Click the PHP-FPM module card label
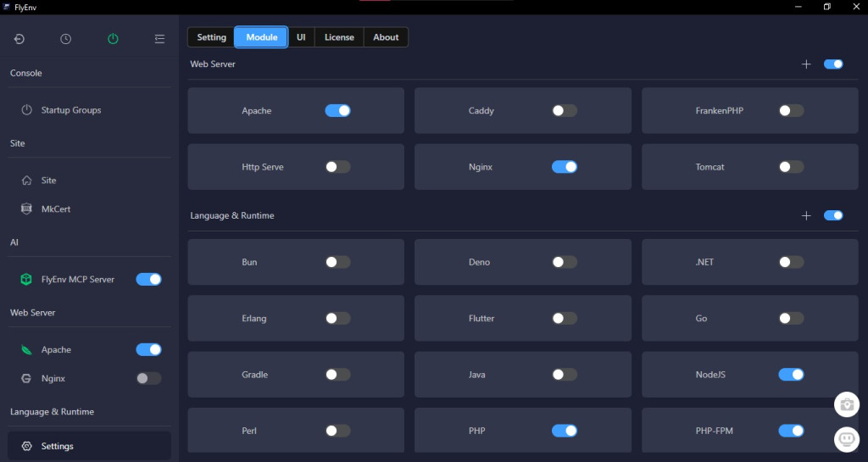 tap(714, 431)
